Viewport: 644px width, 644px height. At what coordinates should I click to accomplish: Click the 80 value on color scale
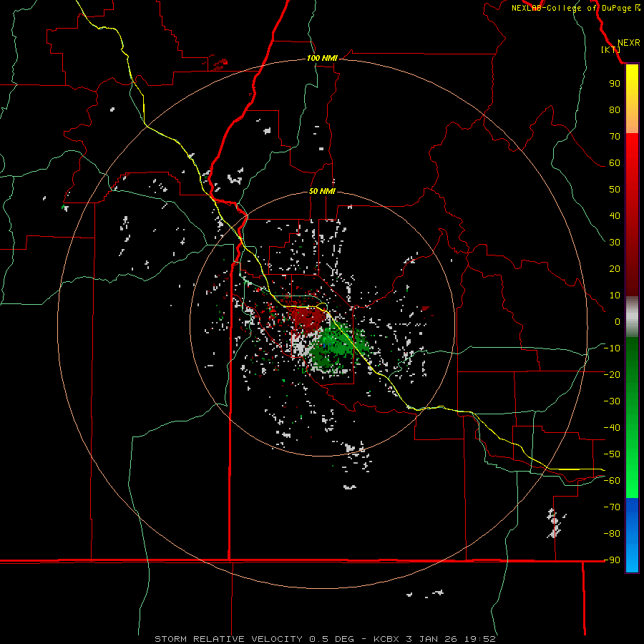tap(615, 110)
